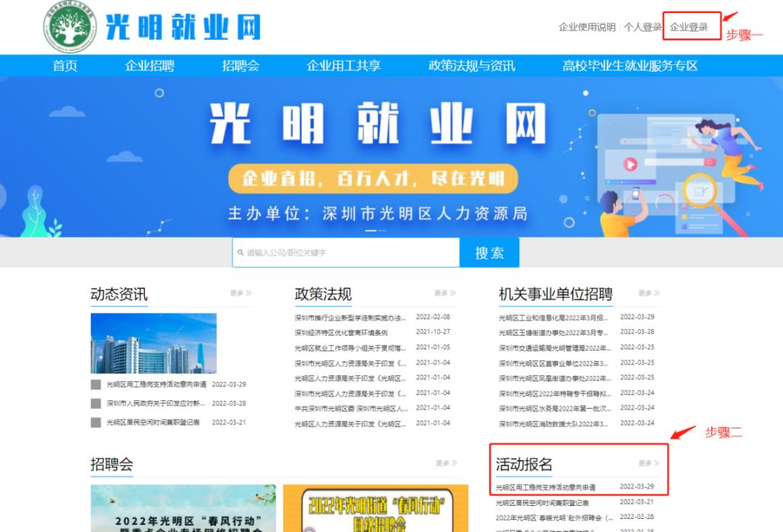Screen dimensions: 783x532
Task: Go to 高校毕业生就业服务专区 menu item
Action: click(629, 66)
